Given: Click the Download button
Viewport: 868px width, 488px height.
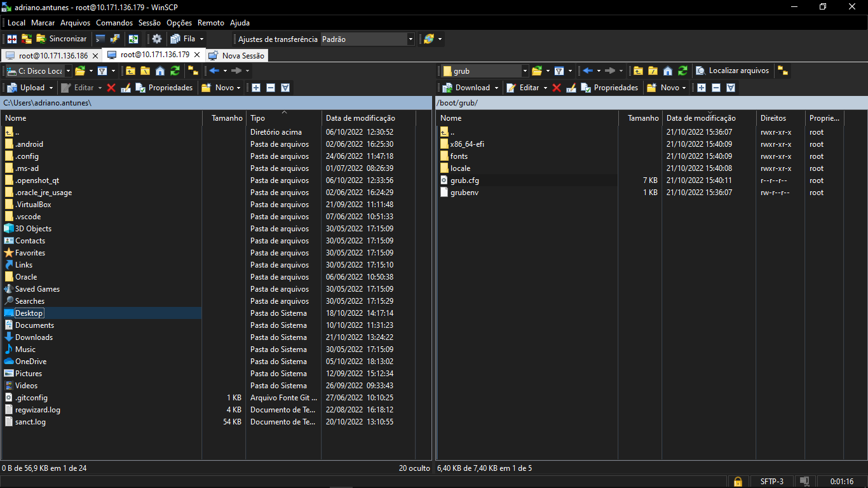Looking at the screenshot, I should [466, 88].
